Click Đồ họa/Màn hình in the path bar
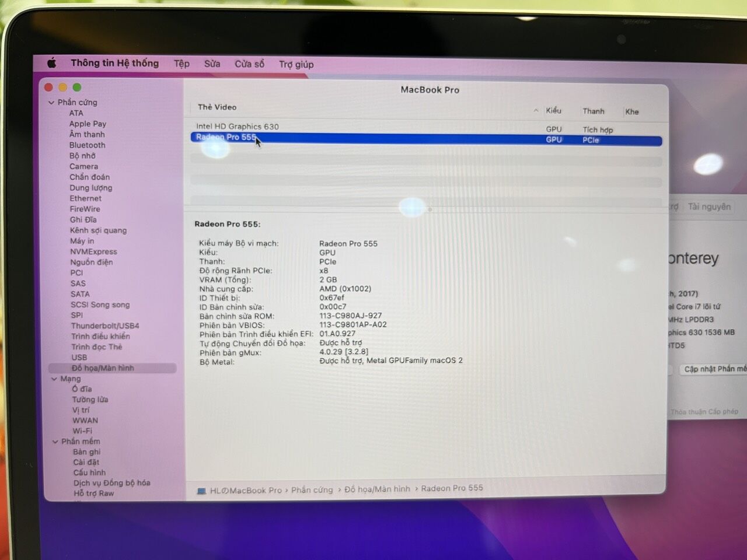Viewport: 747px width, 560px height. pos(378,489)
